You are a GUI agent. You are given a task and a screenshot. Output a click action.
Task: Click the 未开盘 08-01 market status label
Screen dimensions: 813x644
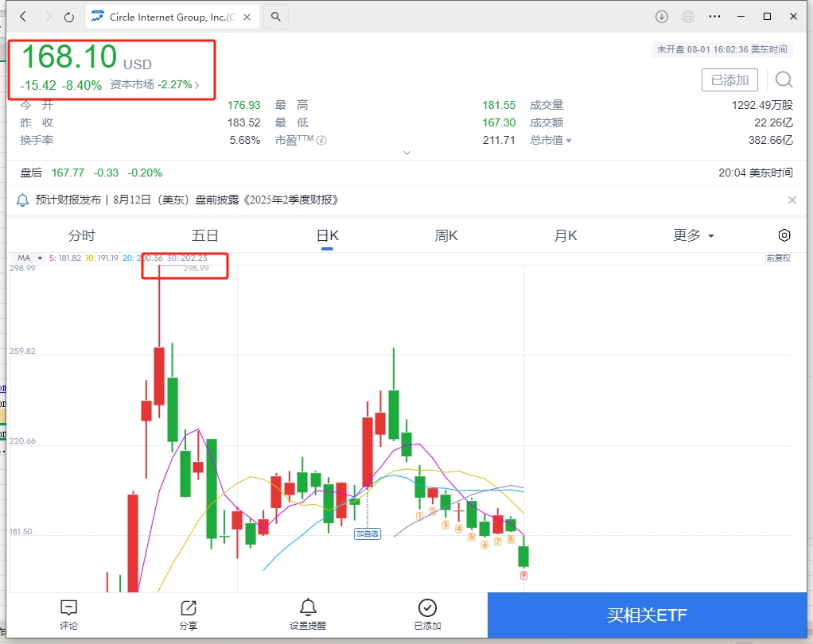(722, 49)
